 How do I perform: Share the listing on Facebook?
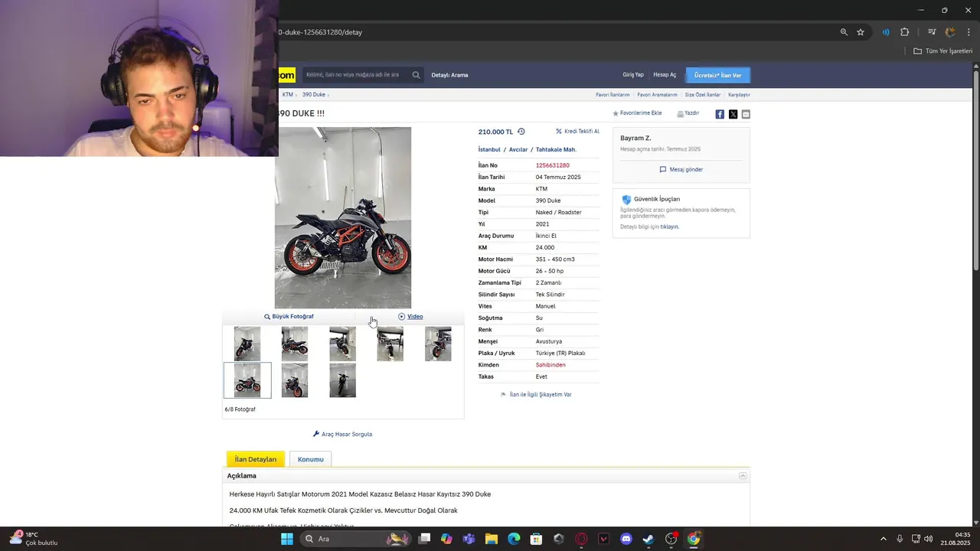tap(720, 114)
